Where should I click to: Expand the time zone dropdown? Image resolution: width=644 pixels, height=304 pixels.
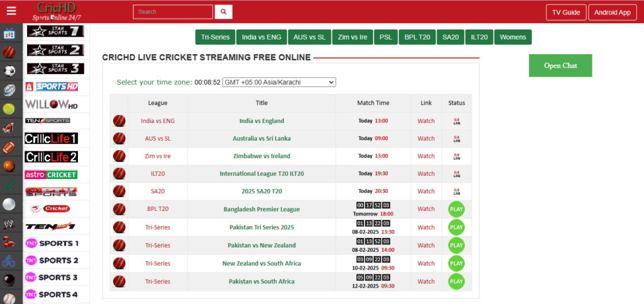coord(279,82)
